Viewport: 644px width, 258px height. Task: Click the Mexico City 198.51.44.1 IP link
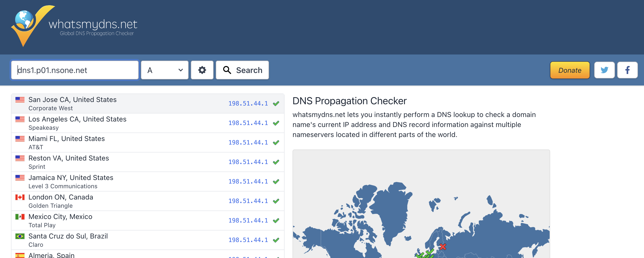(248, 220)
